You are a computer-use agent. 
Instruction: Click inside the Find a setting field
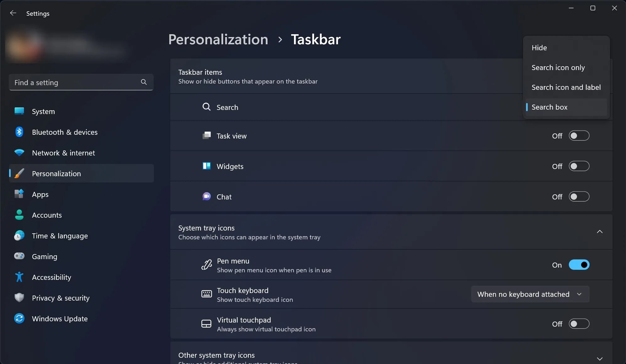click(x=72, y=82)
